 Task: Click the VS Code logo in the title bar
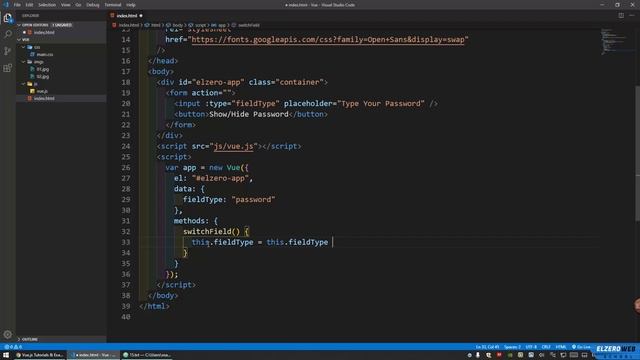6,5
